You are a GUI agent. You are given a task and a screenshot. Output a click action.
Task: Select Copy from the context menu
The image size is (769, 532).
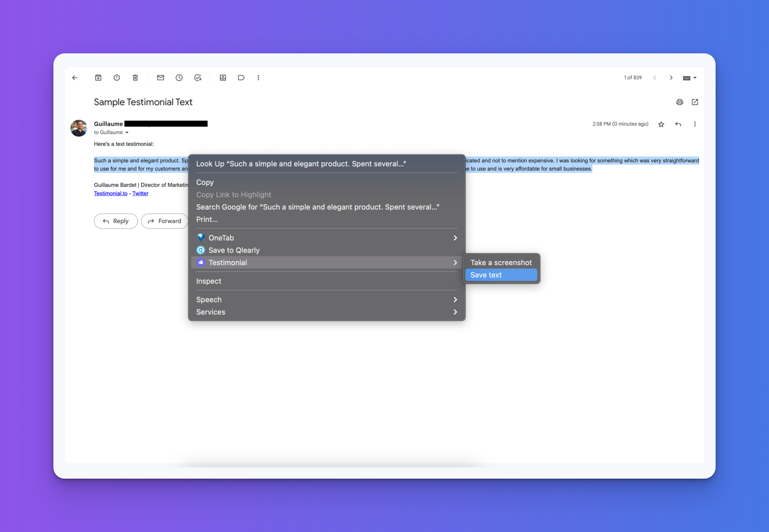[205, 182]
